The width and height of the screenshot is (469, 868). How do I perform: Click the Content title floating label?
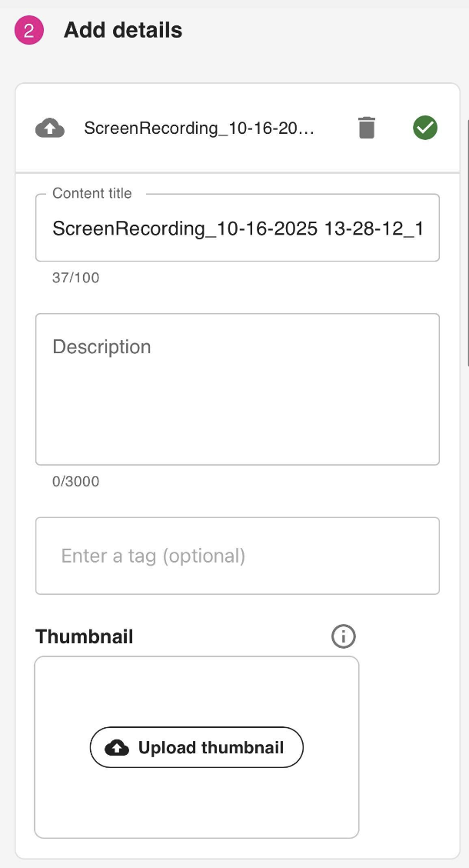click(92, 194)
